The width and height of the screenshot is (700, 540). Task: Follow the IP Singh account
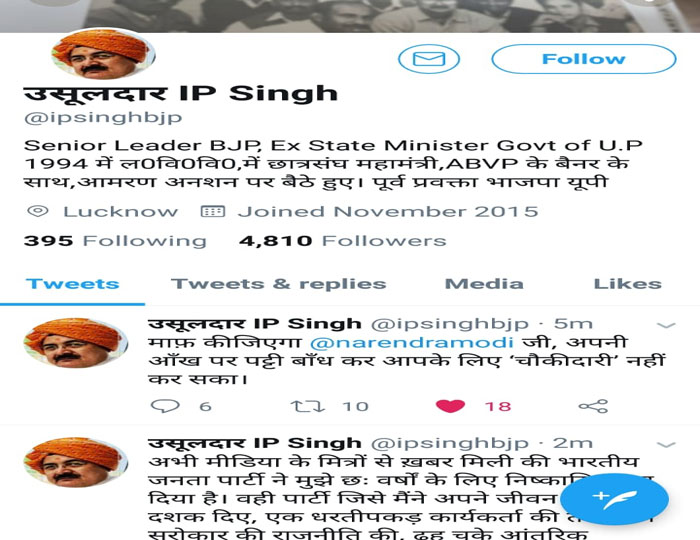[x=583, y=59]
